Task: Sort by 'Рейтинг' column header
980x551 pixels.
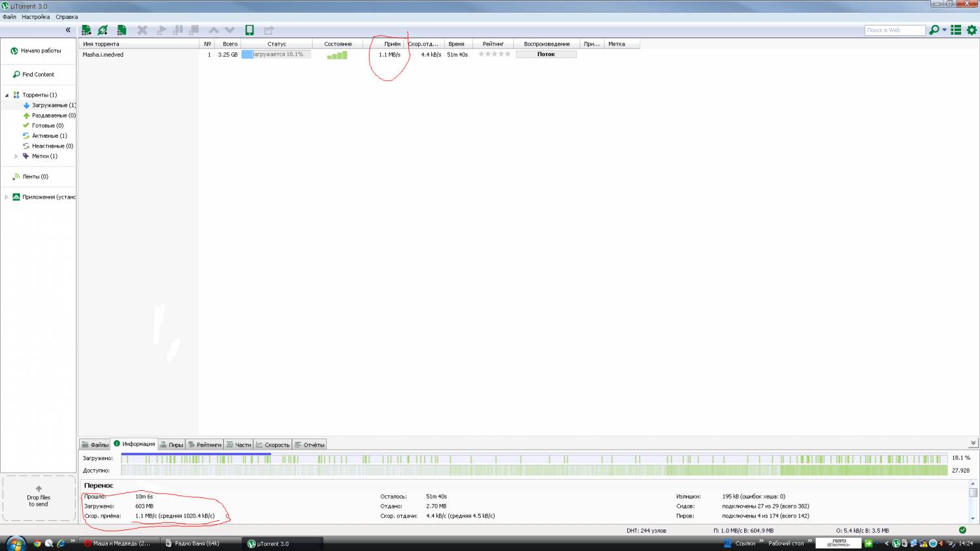Action: (x=493, y=44)
